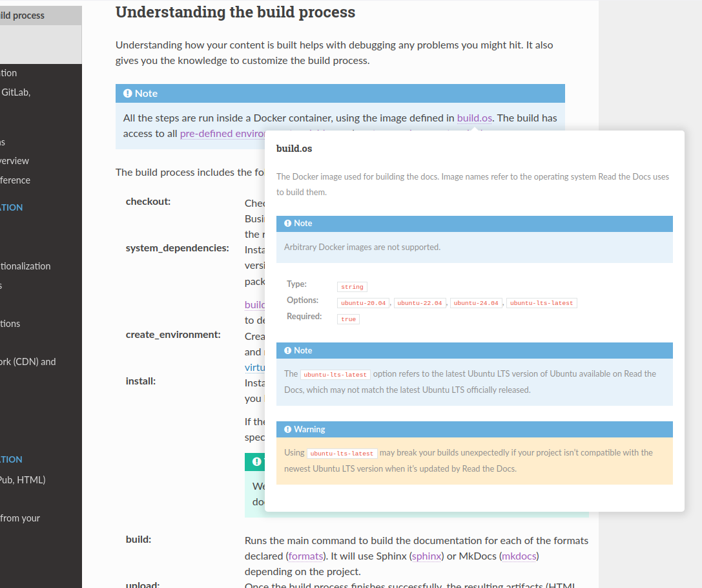Click the 'build.os' title in the tooltip
This screenshot has width=702, height=588.
point(294,149)
